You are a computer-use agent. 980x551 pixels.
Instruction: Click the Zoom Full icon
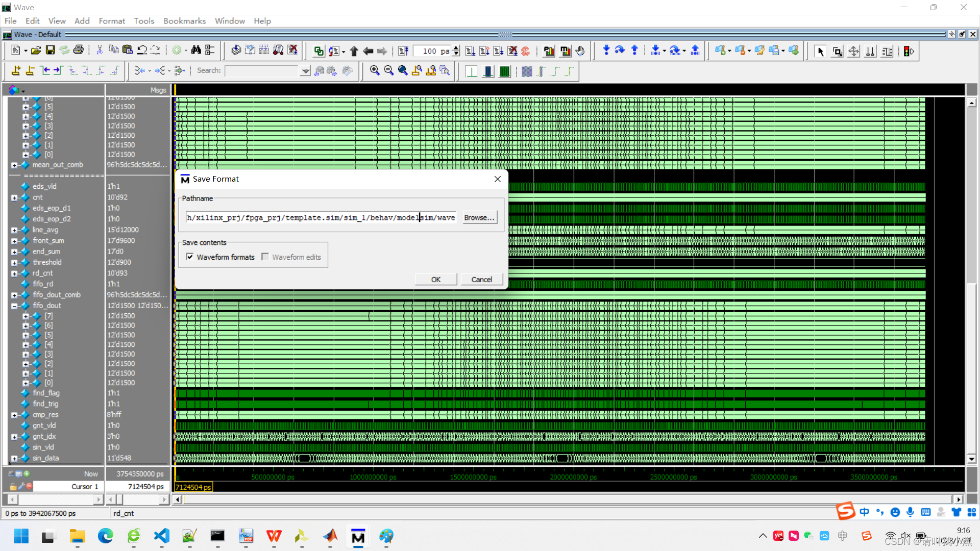pyautogui.click(x=403, y=71)
